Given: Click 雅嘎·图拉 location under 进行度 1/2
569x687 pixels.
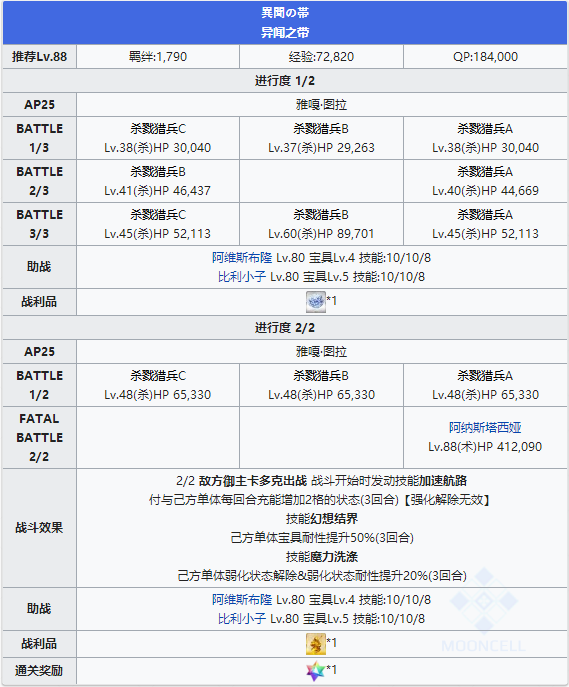Looking at the screenshot, I should [x=322, y=105].
